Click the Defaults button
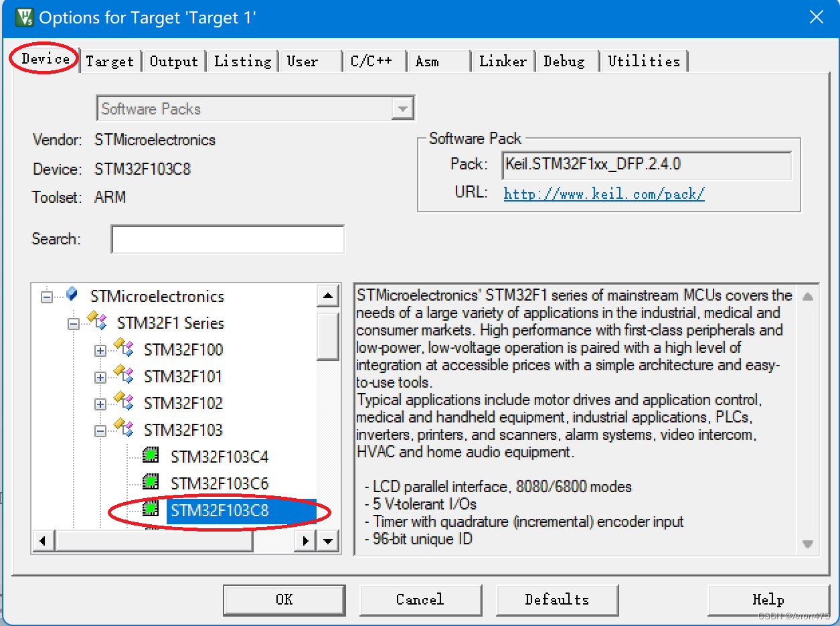 click(x=557, y=599)
